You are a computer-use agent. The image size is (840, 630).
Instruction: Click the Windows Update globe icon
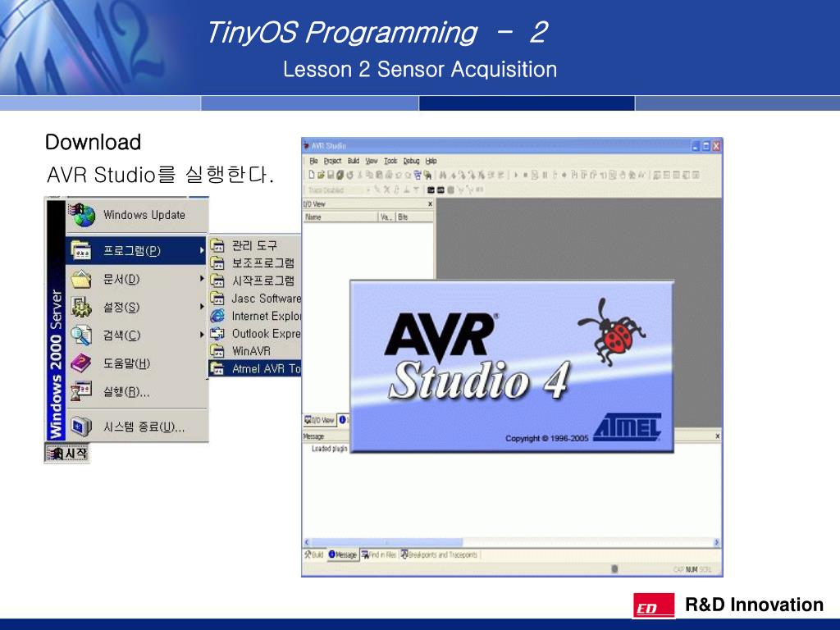(81, 215)
